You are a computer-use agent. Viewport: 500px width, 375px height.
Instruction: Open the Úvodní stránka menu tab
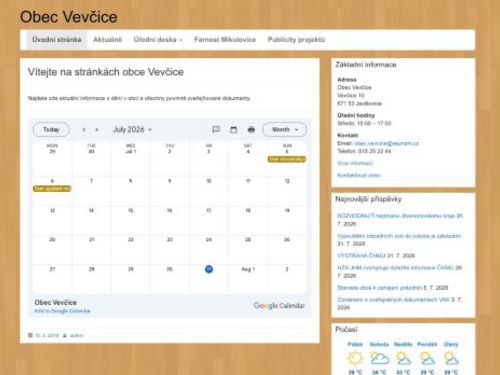tap(57, 40)
